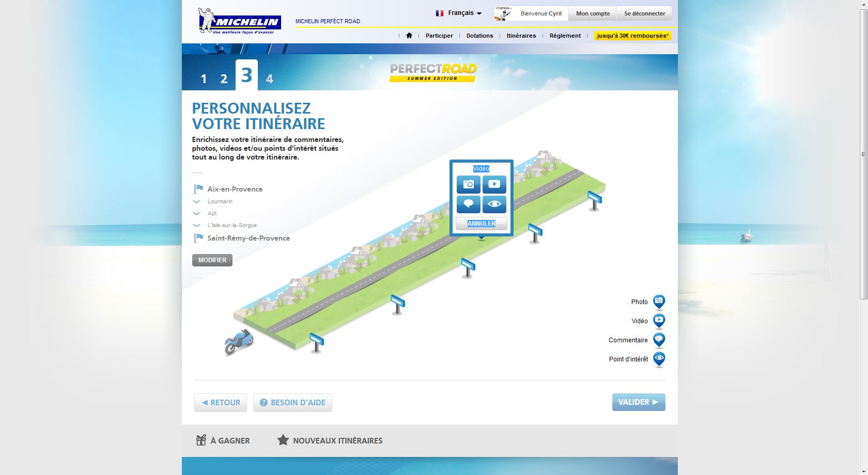Click Se déconnecter to log out
This screenshot has height=475, width=868.
644,13
